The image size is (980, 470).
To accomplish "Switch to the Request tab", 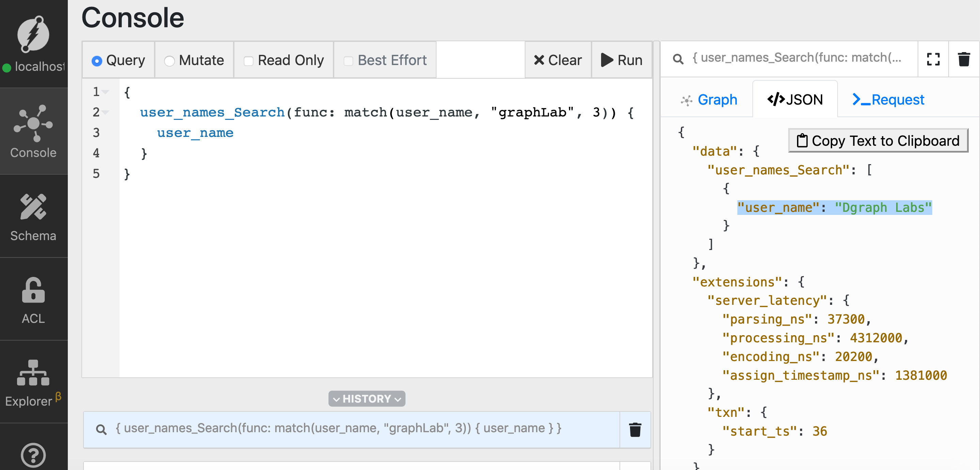I will click(x=888, y=100).
